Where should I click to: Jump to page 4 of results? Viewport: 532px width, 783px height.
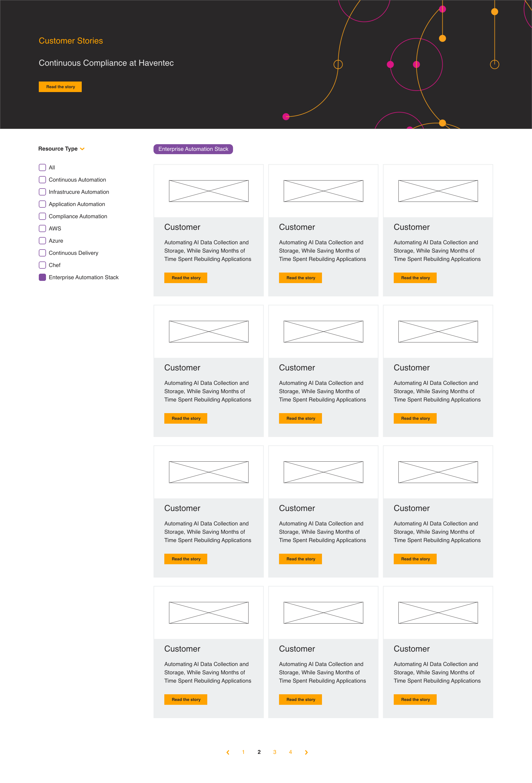[x=291, y=752]
